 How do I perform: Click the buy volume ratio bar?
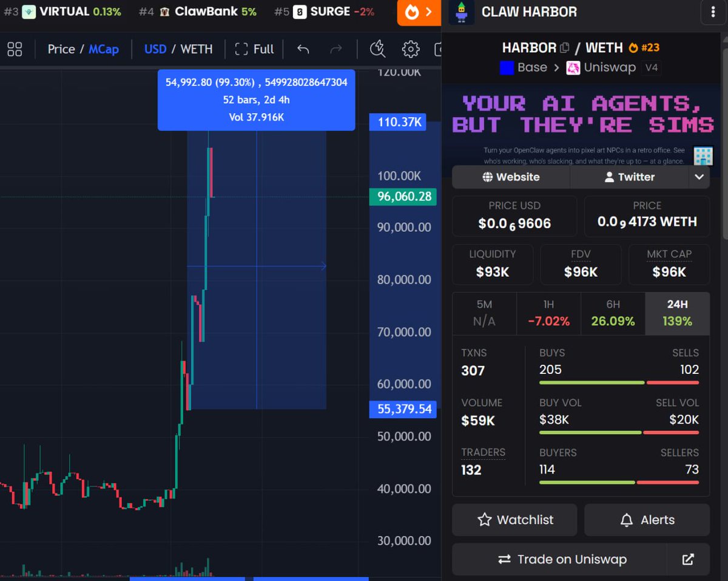coord(619,432)
